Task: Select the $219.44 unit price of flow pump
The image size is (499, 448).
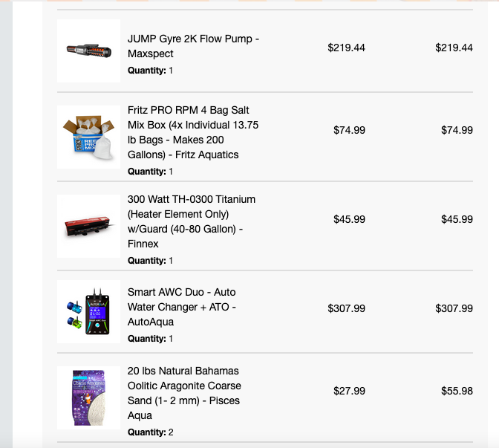Action: click(346, 48)
